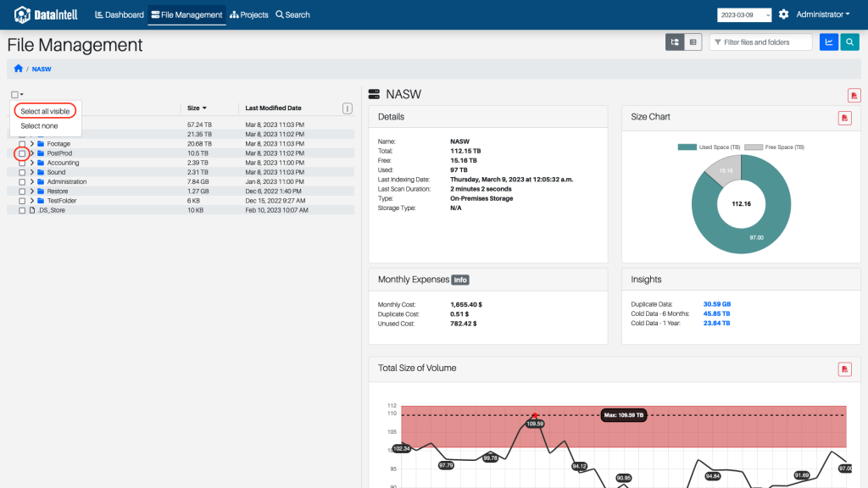Viewport: 868px width, 488px height.
Task: Click the Administration folder icon
Action: tap(41, 181)
